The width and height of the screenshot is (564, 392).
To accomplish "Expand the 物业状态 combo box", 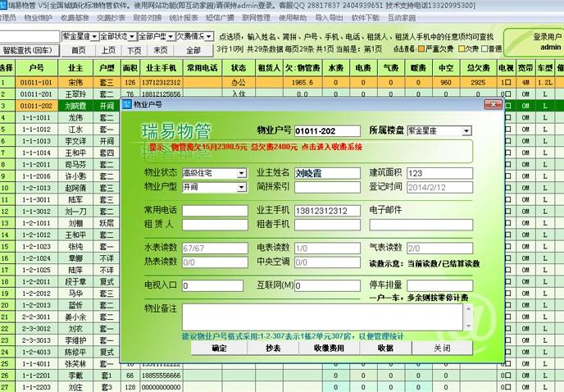I will click(241, 173).
